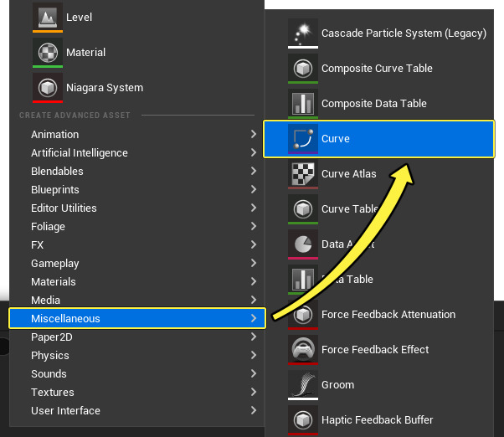Open the Media category

(137, 300)
